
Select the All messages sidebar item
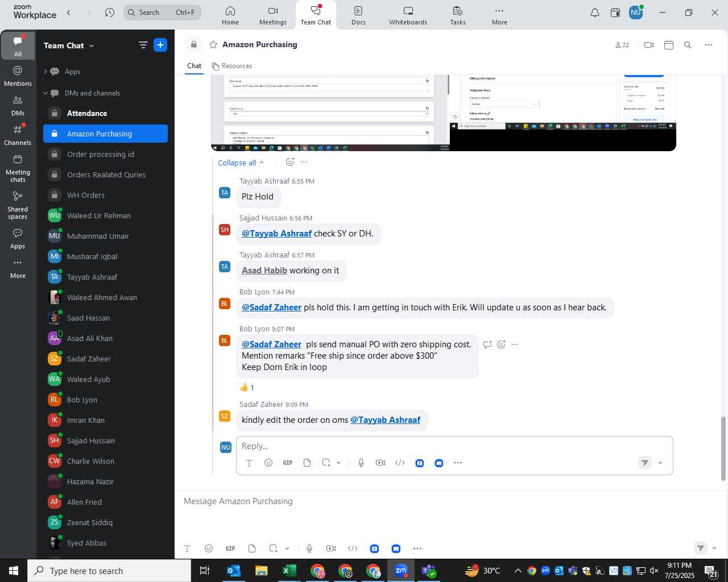coord(18,46)
